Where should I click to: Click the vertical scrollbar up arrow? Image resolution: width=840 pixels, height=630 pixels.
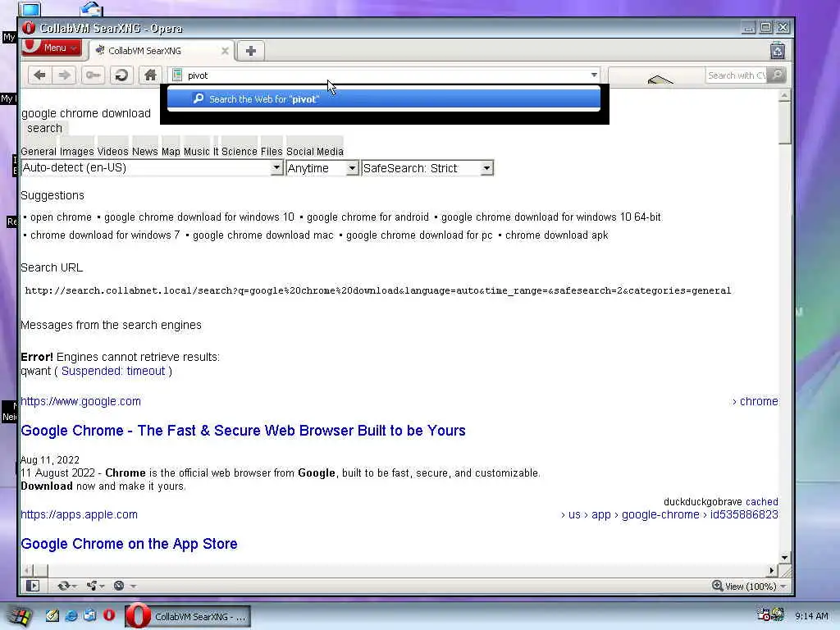pyautogui.click(x=784, y=96)
